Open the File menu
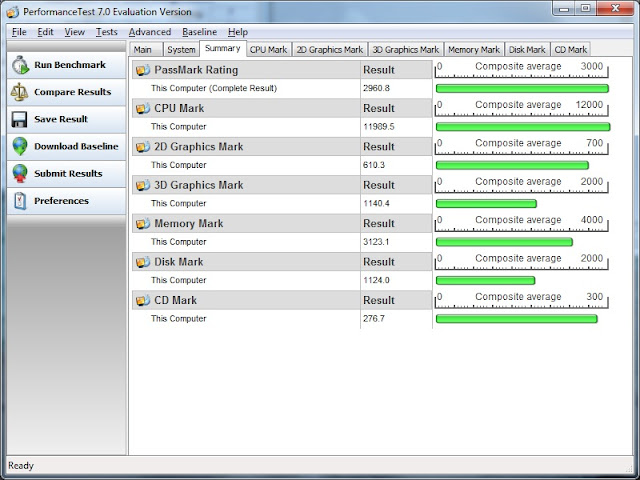This screenshot has width=640, height=480. click(x=19, y=32)
